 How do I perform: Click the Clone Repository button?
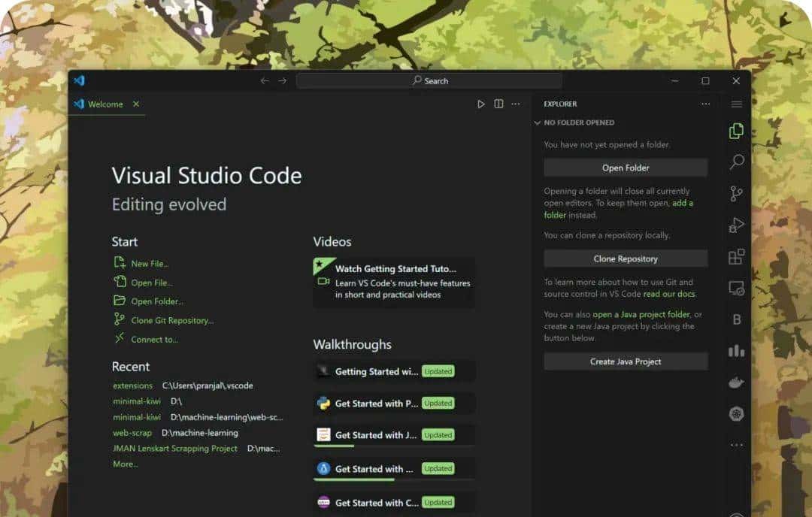click(626, 258)
